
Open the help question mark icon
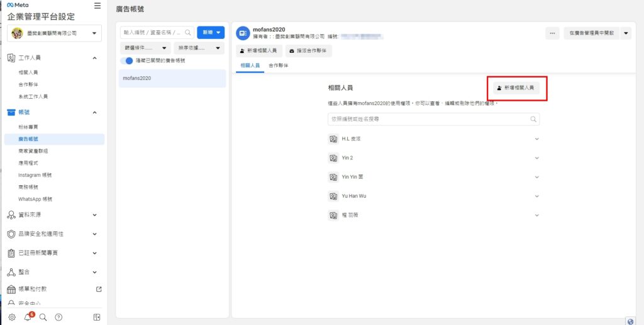coord(58,317)
